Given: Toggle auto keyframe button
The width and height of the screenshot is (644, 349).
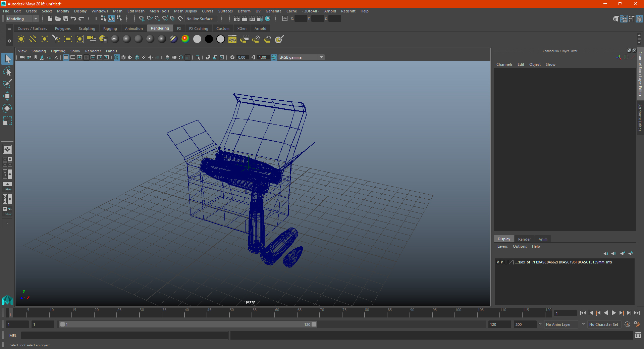Looking at the screenshot, I should (x=627, y=325).
